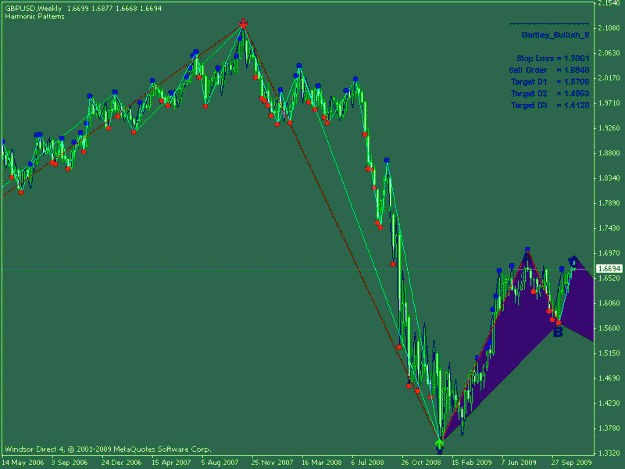Click the '16 Mar 2008' date label
The image size is (625, 469).
point(322,463)
